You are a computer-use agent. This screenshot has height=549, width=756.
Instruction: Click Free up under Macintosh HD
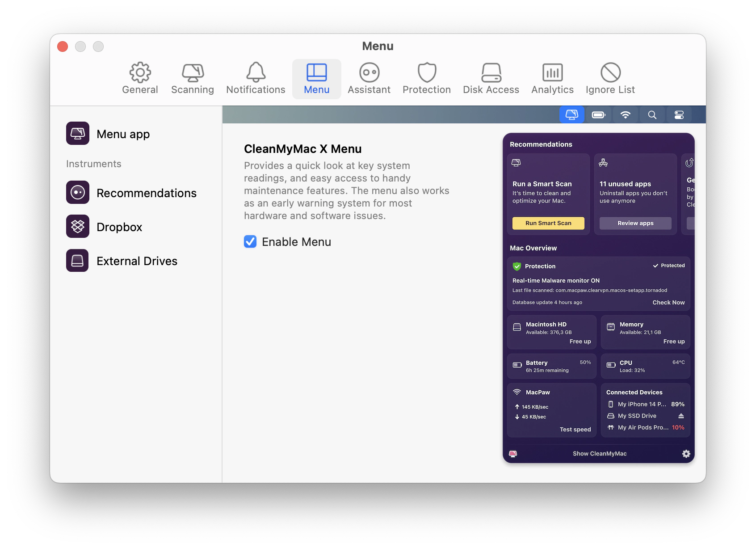(580, 341)
